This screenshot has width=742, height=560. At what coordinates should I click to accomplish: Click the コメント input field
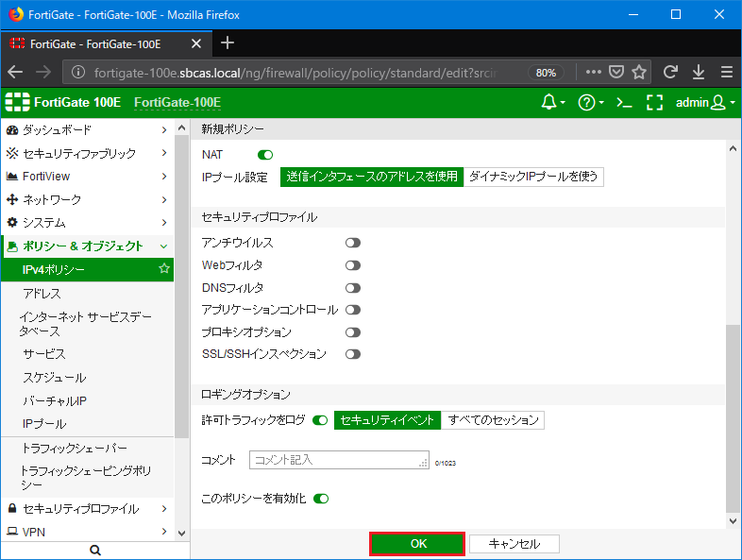(339, 460)
